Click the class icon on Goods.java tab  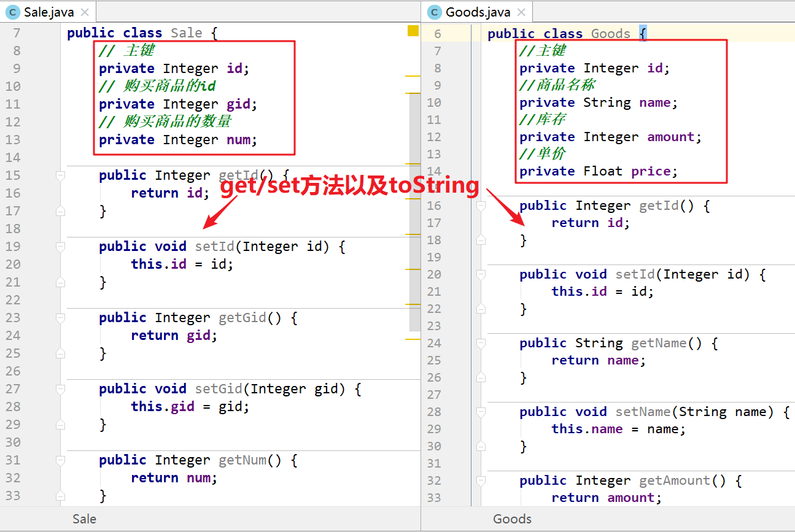click(435, 12)
